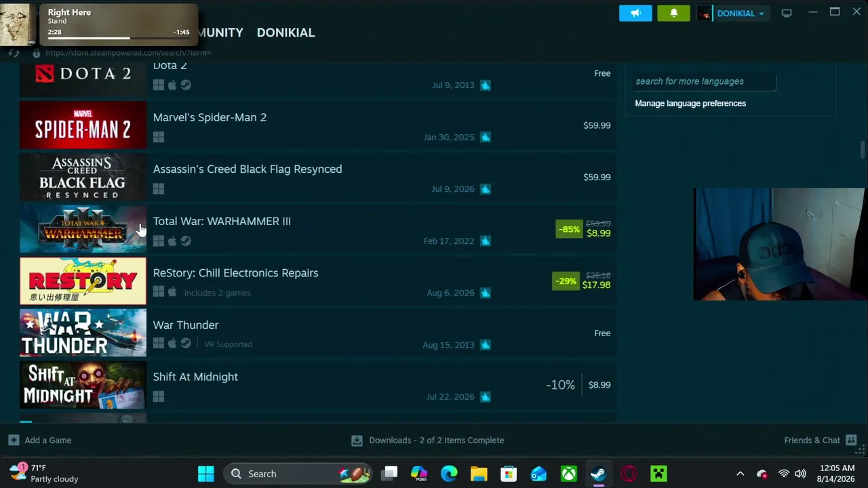Click the store page vertical scrollbar thumb
This screenshot has height=488, width=868.
pyautogui.click(x=863, y=150)
